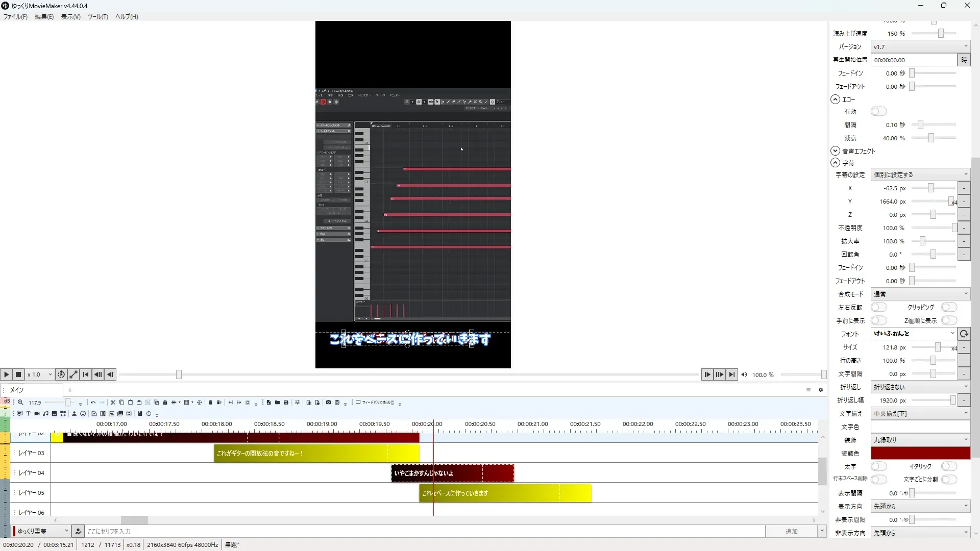This screenshot has width=980, height=551.
Task: Add a video item with camera icon
Action: (37, 414)
